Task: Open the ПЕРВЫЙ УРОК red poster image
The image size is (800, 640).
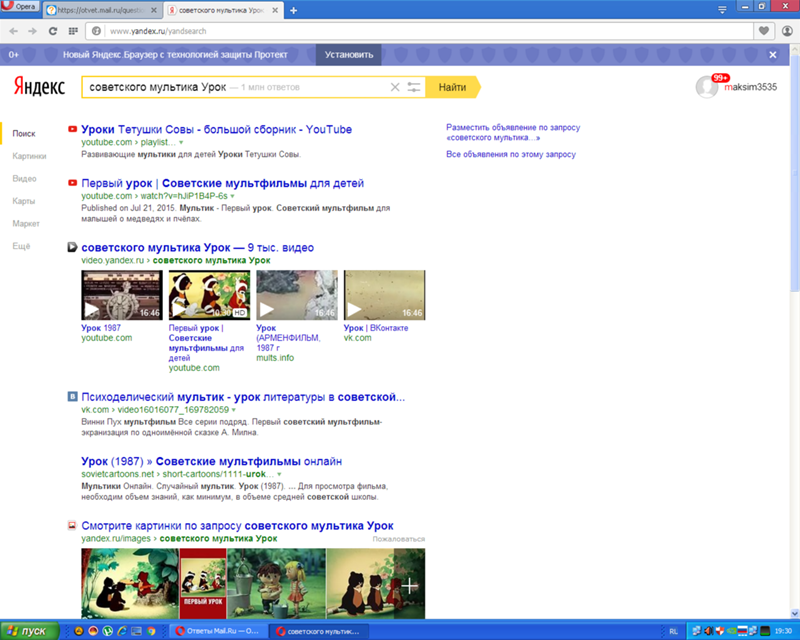Action: 203,583
